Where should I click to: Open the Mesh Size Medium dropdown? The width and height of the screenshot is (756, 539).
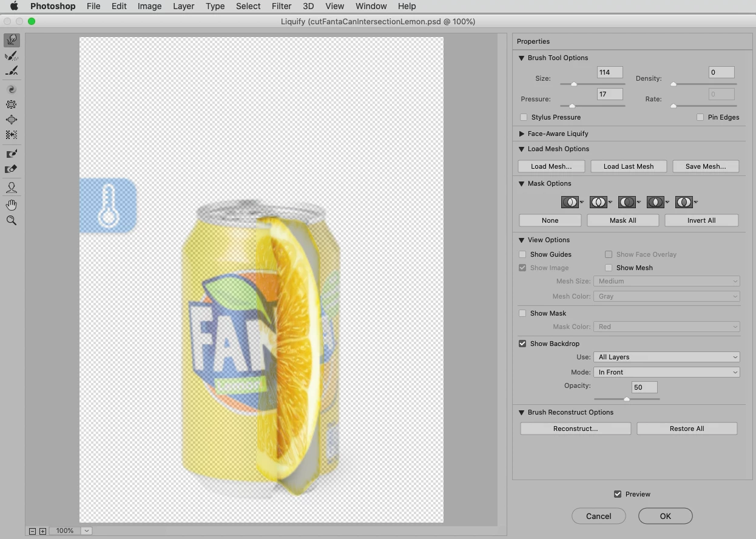coord(667,281)
